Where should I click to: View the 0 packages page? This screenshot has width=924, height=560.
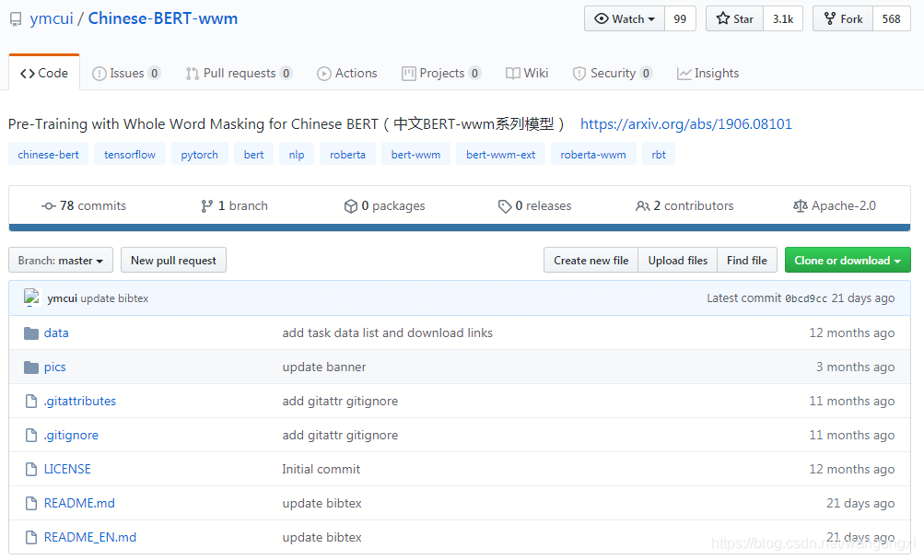click(384, 205)
